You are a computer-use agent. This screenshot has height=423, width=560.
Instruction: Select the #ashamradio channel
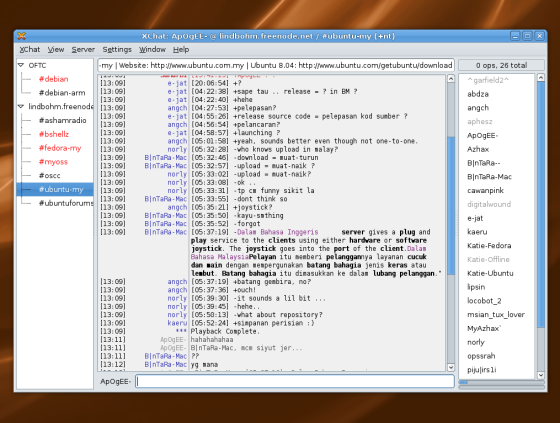pyautogui.click(x=62, y=120)
